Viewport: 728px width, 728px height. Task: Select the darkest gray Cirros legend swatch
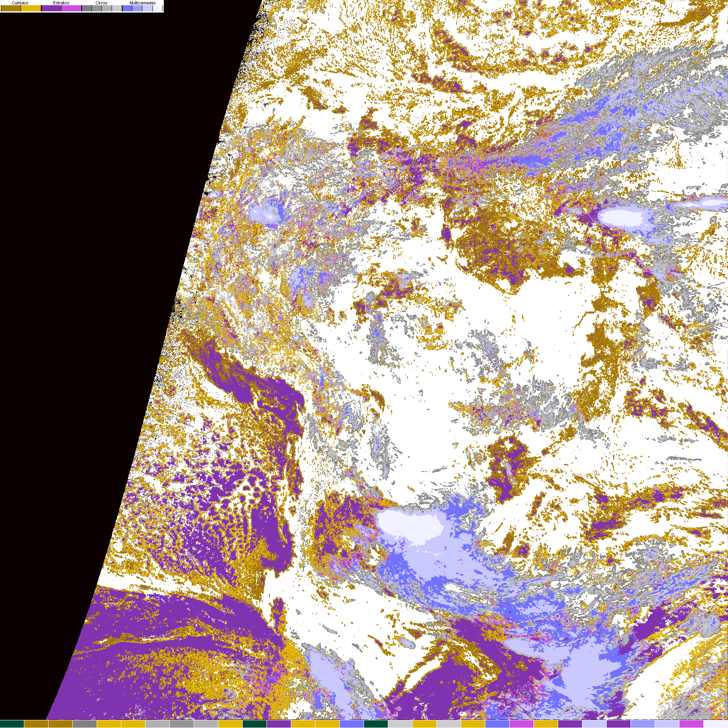pyautogui.click(x=87, y=8)
